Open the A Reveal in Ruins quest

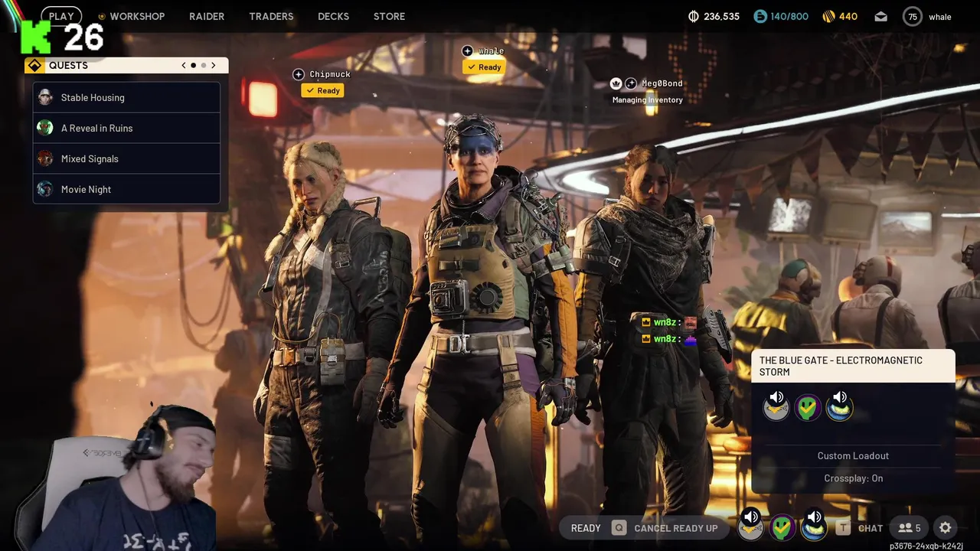[126, 128]
